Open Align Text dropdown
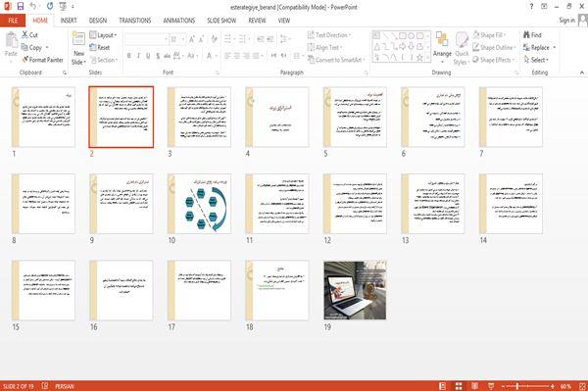The height and width of the screenshot is (391, 588). coord(324,47)
